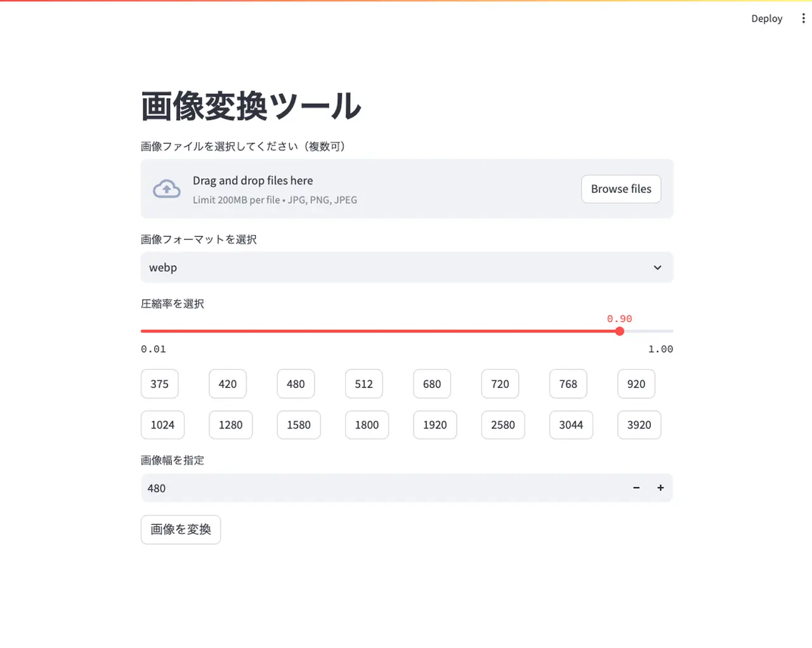Choose the 1920 width preset
812x648 pixels.
(435, 425)
